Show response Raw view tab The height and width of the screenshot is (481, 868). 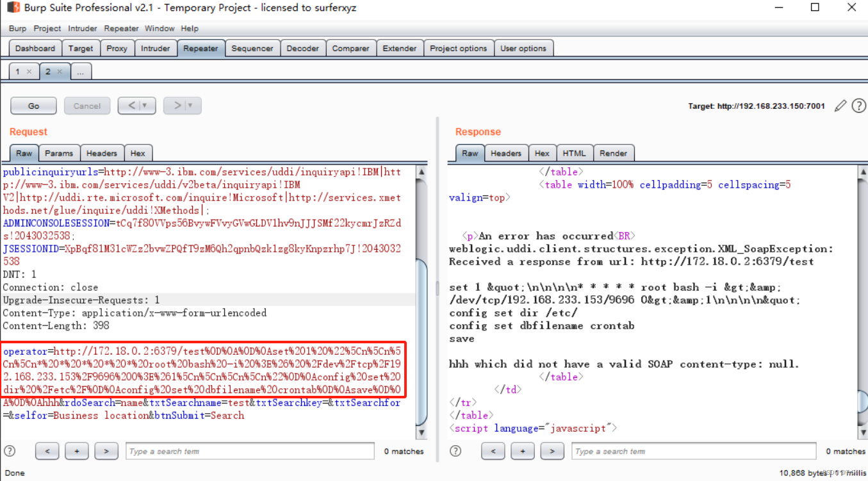[x=470, y=153]
